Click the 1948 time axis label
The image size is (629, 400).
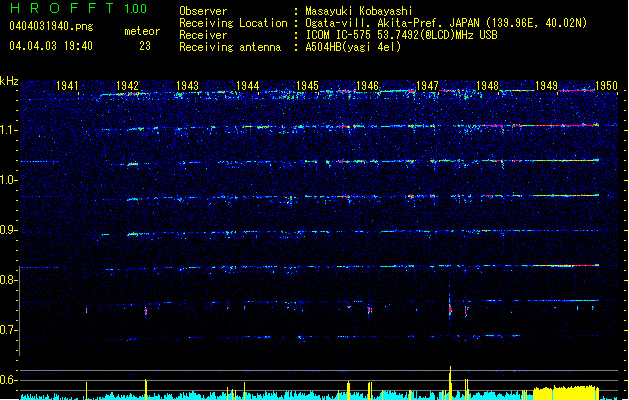(487, 85)
